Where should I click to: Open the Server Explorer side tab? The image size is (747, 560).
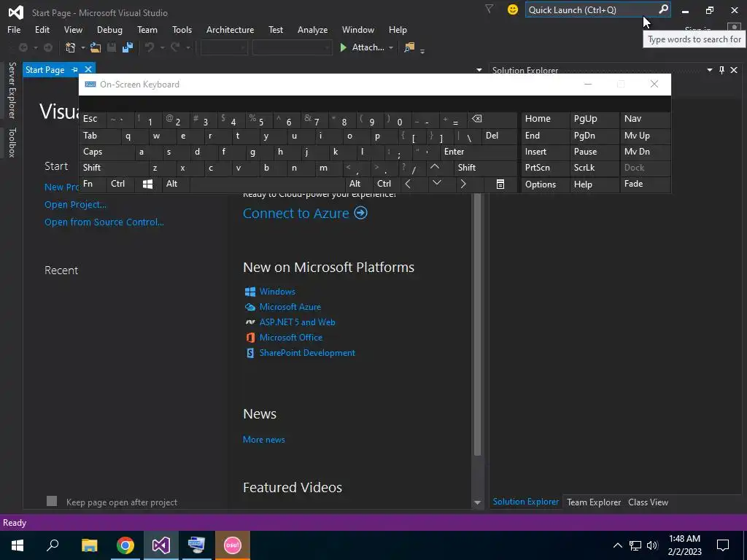click(x=12, y=90)
